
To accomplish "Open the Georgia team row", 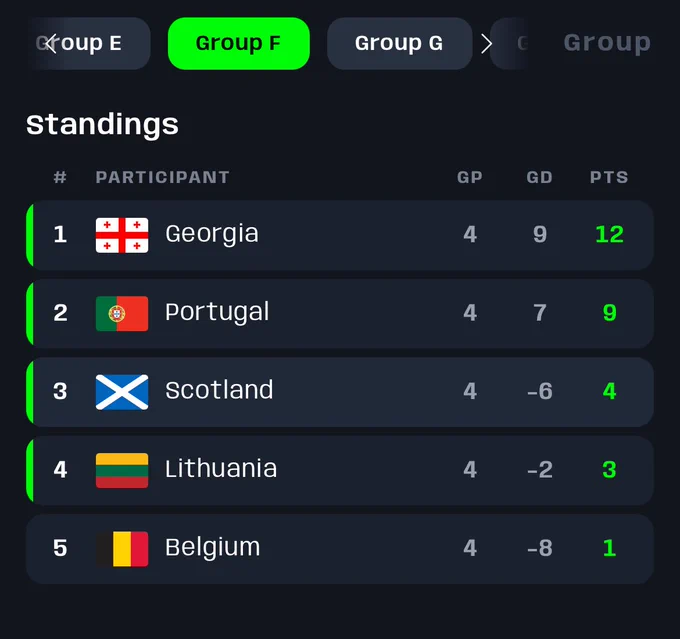I will 340,235.
